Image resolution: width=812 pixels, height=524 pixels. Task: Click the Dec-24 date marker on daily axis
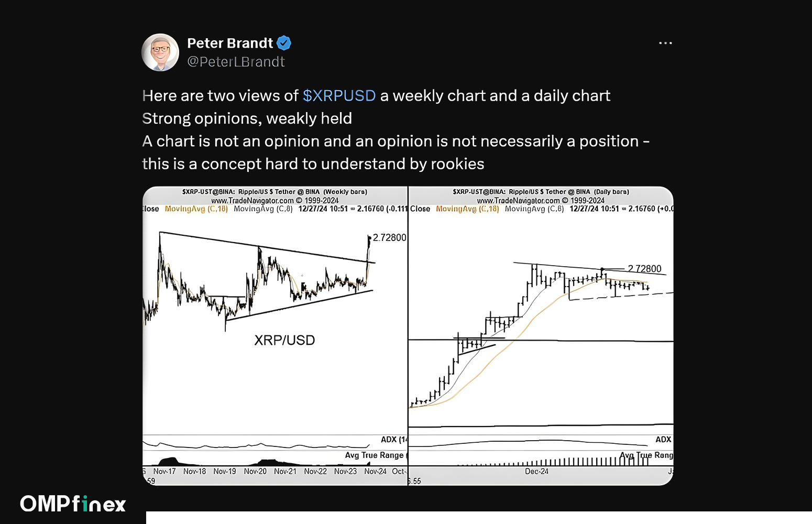(536, 472)
